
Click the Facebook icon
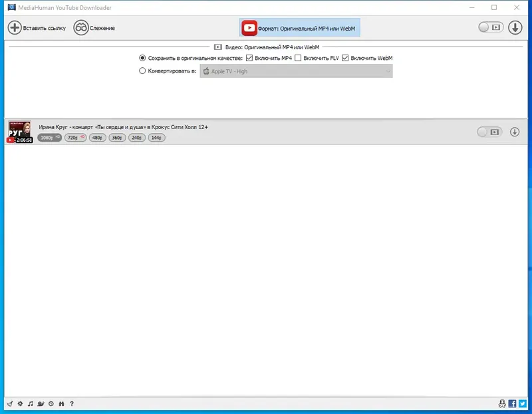512,403
